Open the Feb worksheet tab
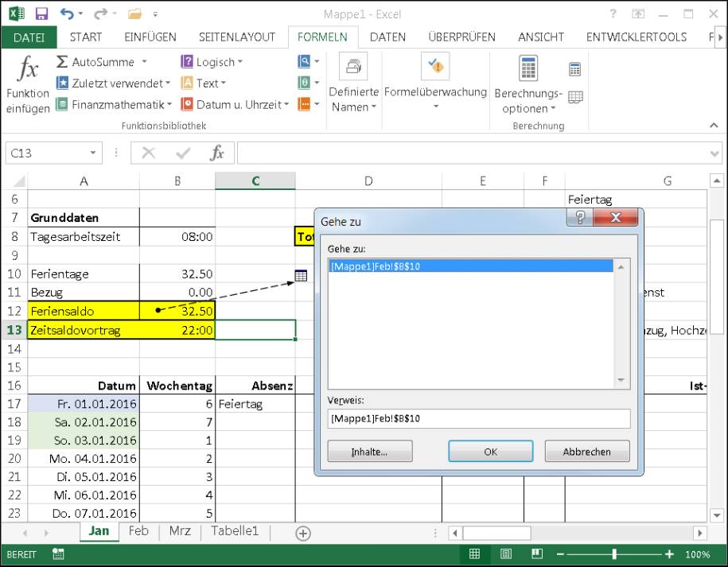 138,531
